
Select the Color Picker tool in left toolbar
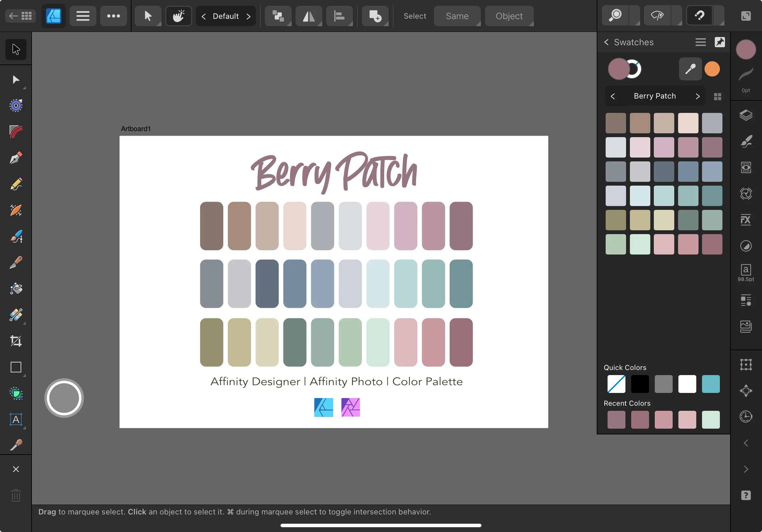16,444
